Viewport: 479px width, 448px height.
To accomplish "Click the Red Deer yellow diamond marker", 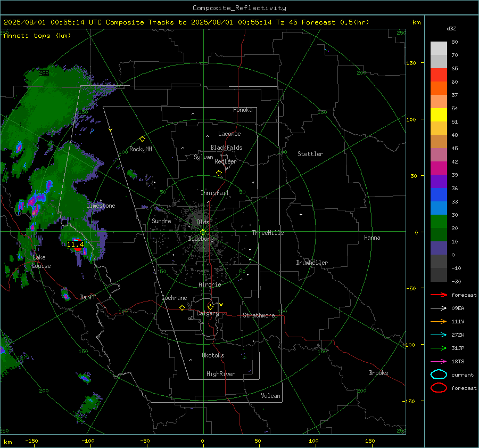I will [219, 173].
